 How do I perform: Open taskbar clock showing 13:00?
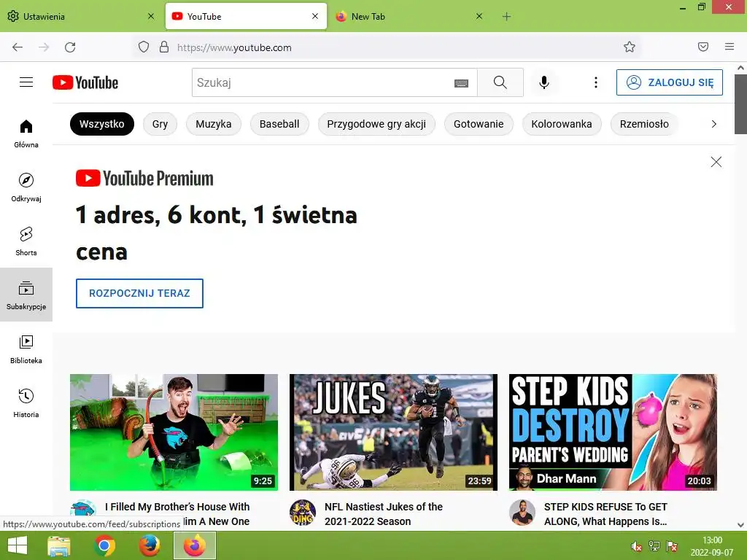(712, 546)
